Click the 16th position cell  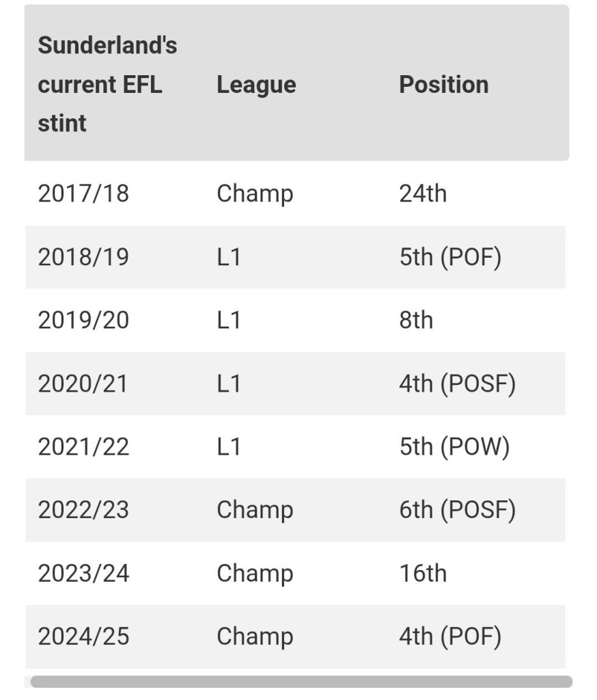423,574
